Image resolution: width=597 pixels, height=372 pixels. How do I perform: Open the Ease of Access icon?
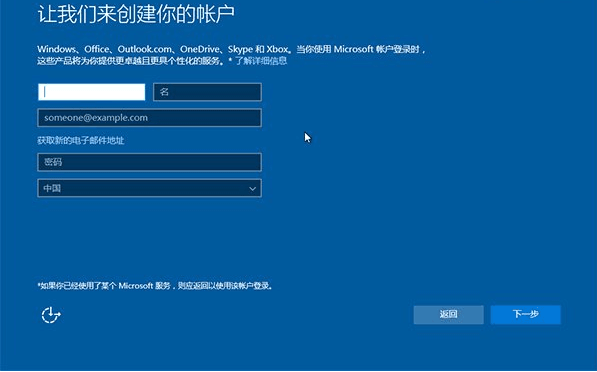pyautogui.click(x=51, y=315)
